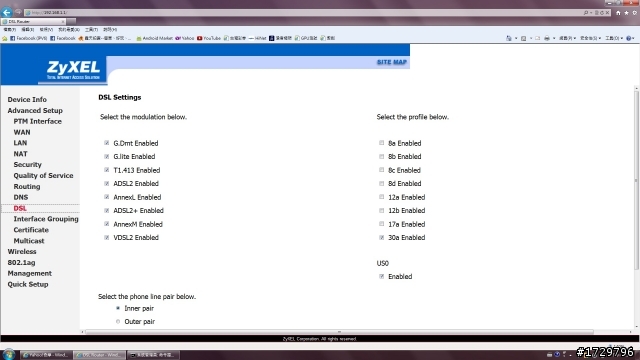Screen dimensions: 640x360
Task: Open the Safety (安全性) dropdown menu
Action: pyautogui.click(x=590, y=38)
